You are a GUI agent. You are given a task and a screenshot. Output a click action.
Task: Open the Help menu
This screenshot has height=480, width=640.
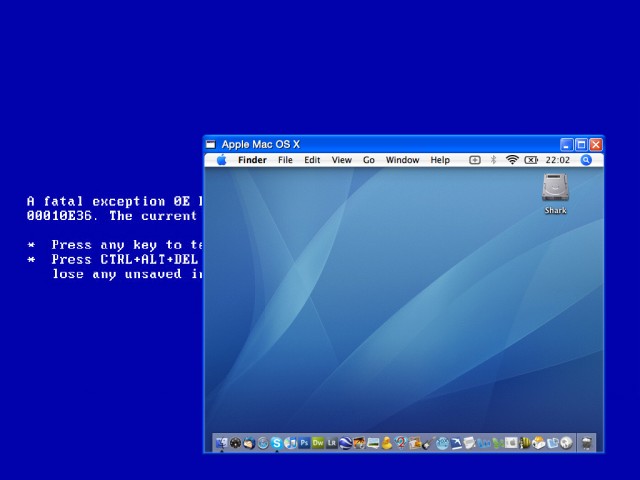(440, 160)
